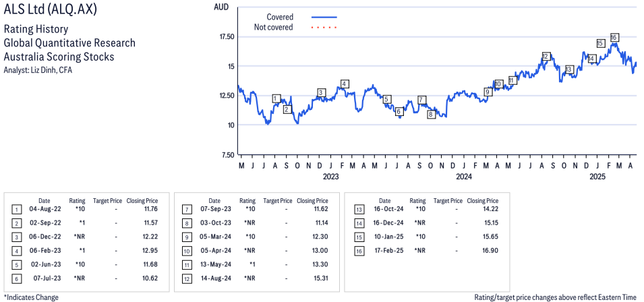The image size is (644, 302).
Task: Click date 05-Mar-24 in the table
Action: coord(216,237)
